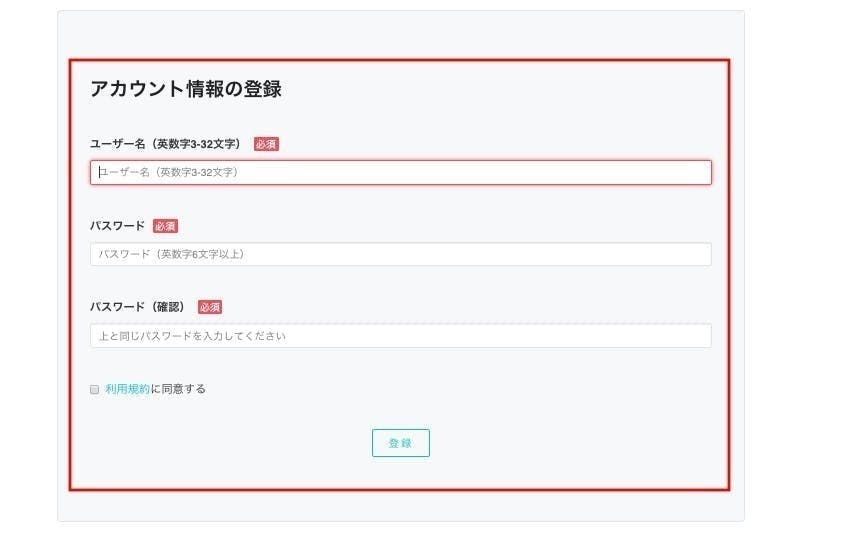Click the 必須 badge beside パスワード（確認） label
Viewport: 852px width, 537px height.
tap(210, 307)
